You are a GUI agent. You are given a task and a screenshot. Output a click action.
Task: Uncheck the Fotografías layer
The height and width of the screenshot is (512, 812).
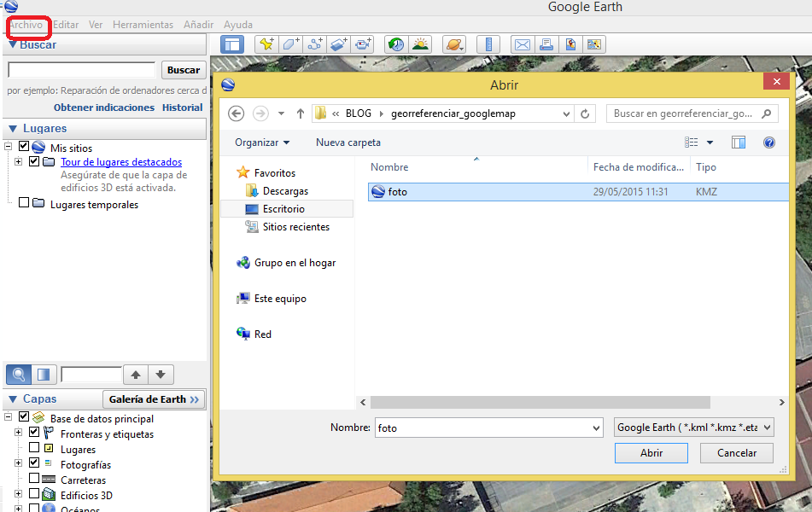[x=34, y=464]
